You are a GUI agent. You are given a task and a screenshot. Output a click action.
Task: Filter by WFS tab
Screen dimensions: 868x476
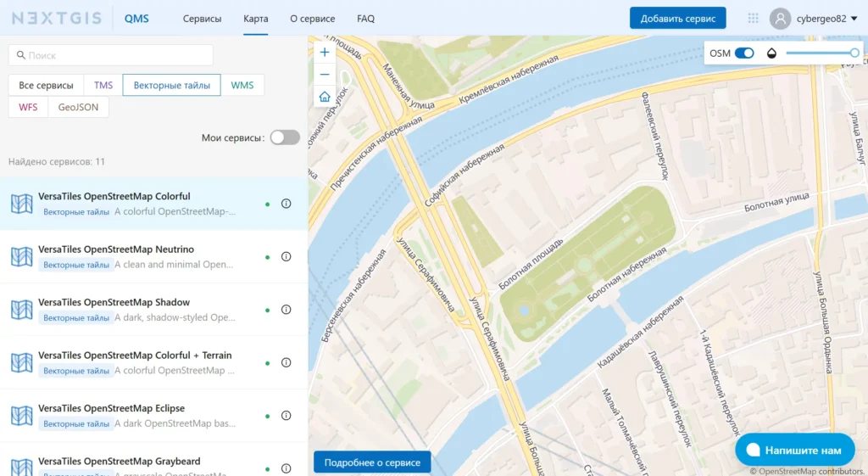(28, 107)
